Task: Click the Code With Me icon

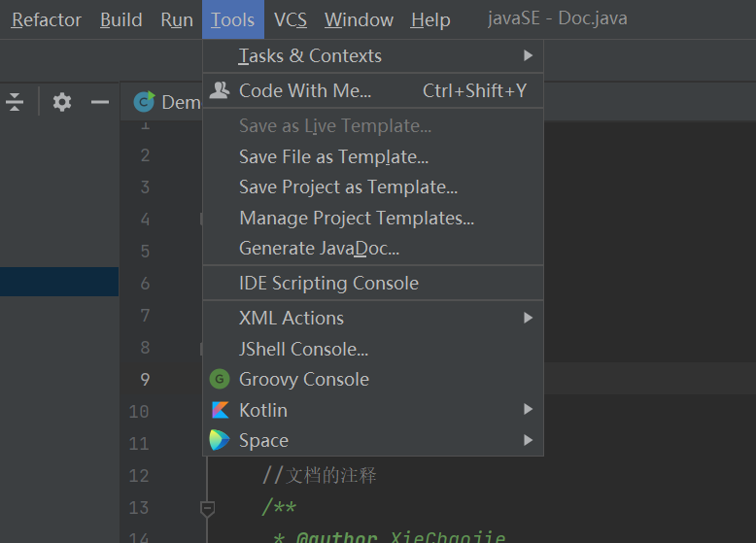Action: (221, 90)
